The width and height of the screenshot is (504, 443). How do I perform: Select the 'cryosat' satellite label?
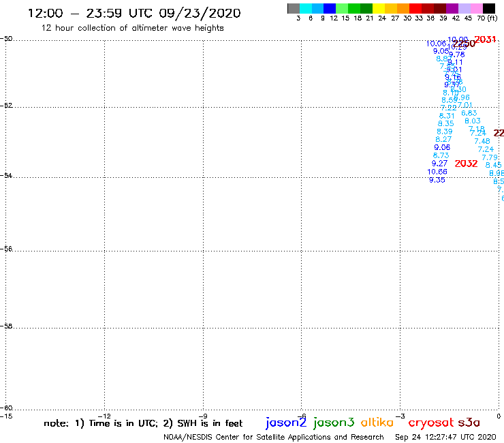pyautogui.click(x=431, y=423)
